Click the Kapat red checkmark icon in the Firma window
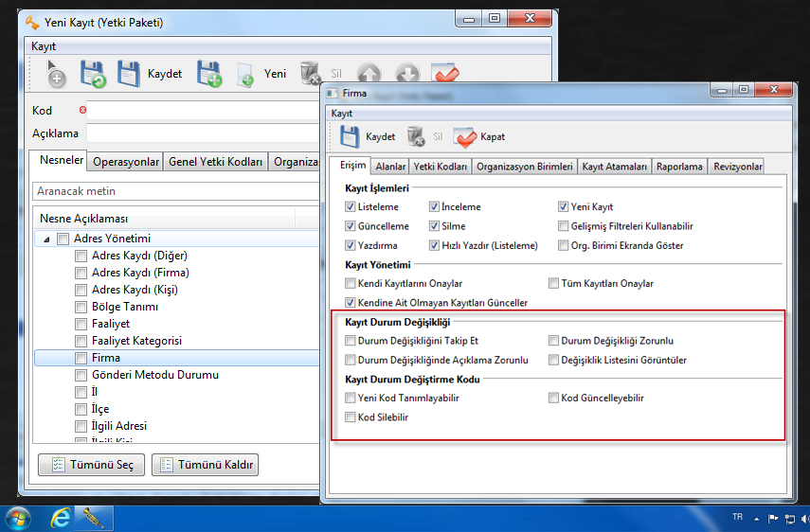 (465, 136)
